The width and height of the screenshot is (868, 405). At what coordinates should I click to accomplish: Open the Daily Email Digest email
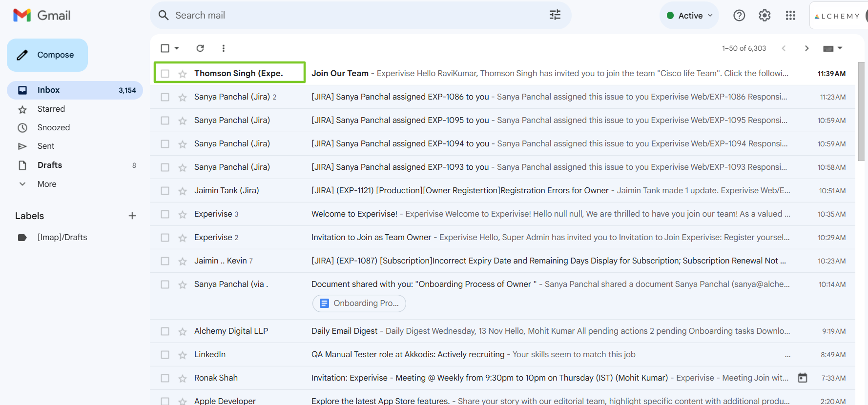(x=502, y=331)
